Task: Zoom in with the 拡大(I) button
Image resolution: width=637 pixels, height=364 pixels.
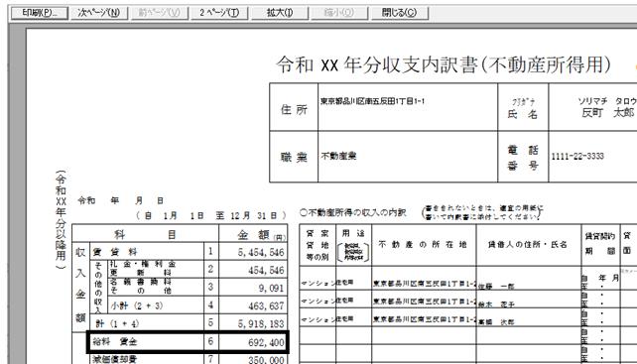Action: [280, 13]
